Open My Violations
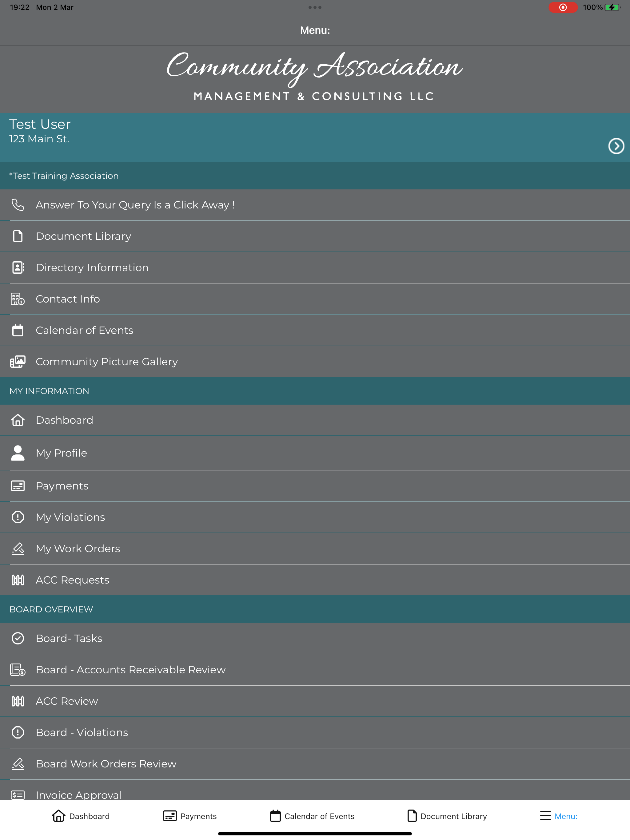Viewport: 630px width, 840px height. 315,517
